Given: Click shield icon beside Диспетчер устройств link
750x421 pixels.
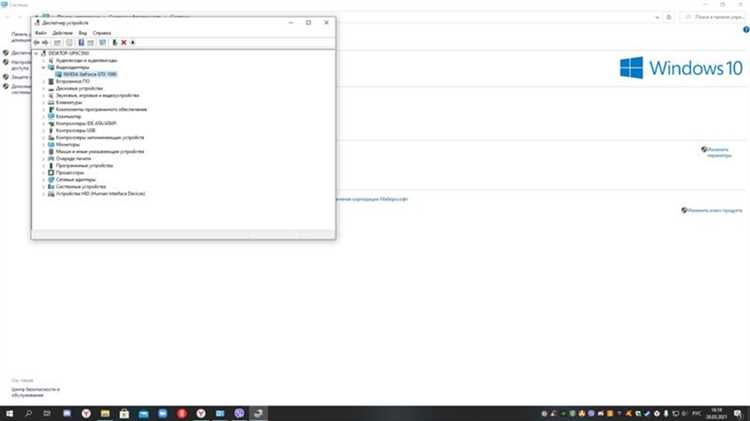Looking at the screenshot, I should coord(6,53).
